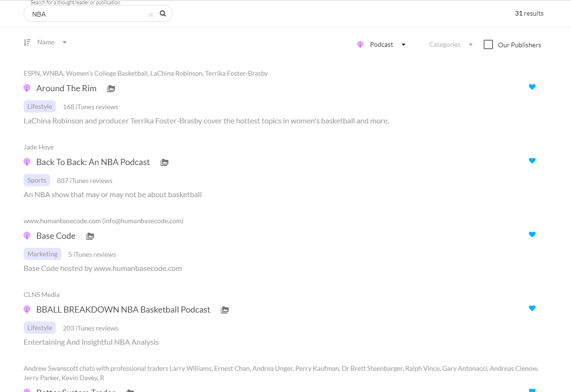Click podcast icon beside Base Code
Viewport: 571px width, 392px height.
tap(27, 235)
